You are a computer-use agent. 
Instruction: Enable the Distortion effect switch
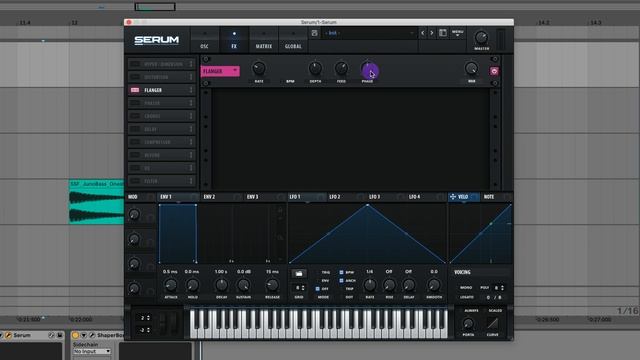135,77
